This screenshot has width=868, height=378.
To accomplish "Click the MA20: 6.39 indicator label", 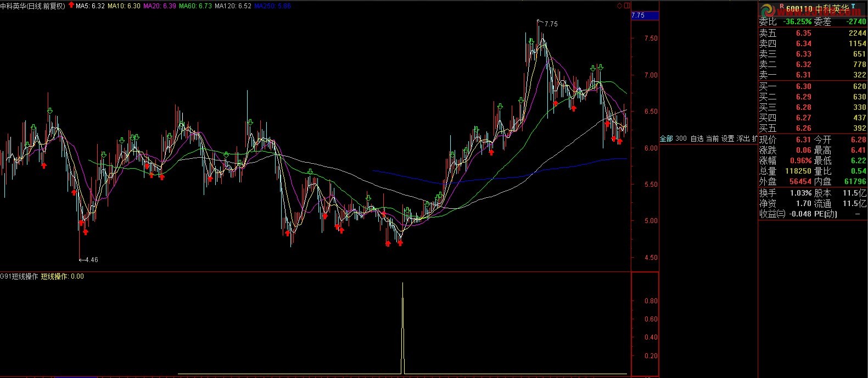I will (160, 6).
